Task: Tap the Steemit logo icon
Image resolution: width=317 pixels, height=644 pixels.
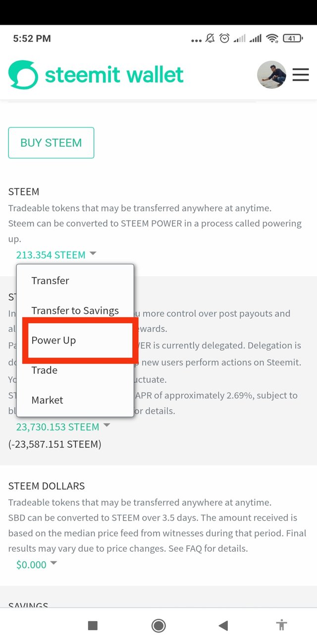Action: click(x=23, y=75)
